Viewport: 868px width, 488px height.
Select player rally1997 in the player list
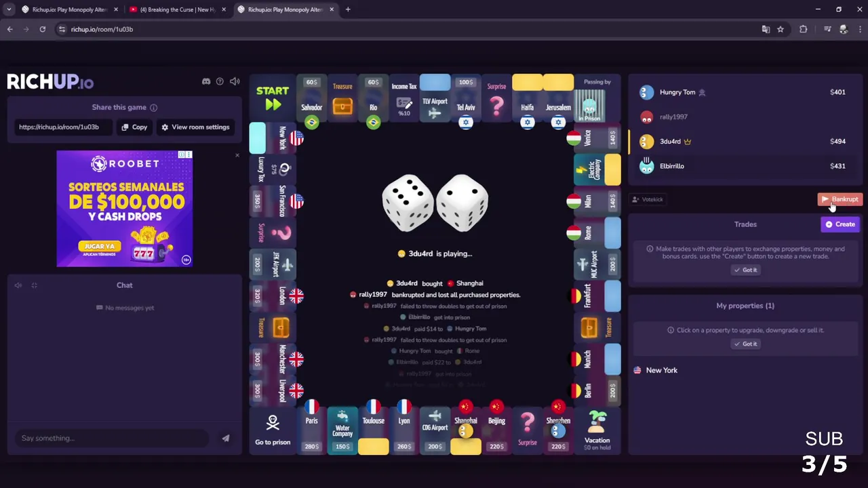click(x=745, y=117)
